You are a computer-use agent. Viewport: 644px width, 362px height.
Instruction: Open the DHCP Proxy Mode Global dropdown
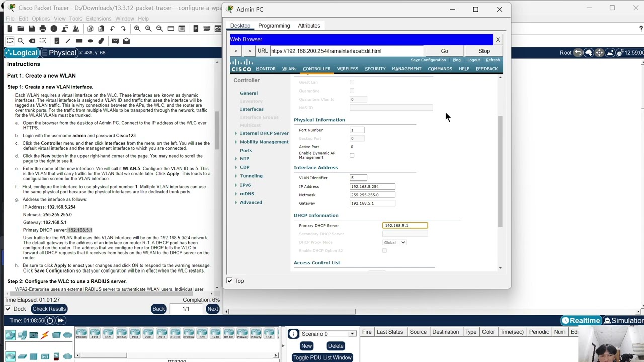(394, 242)
